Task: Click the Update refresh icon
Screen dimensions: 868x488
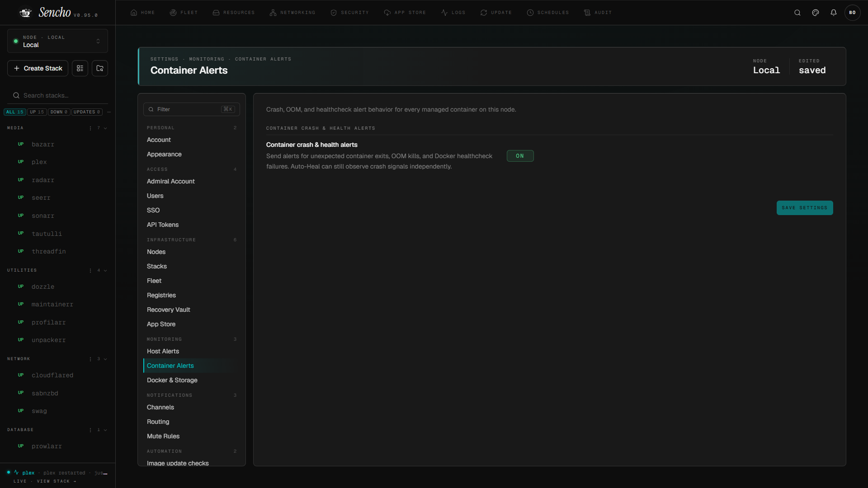Action: (x=484, y=13)
